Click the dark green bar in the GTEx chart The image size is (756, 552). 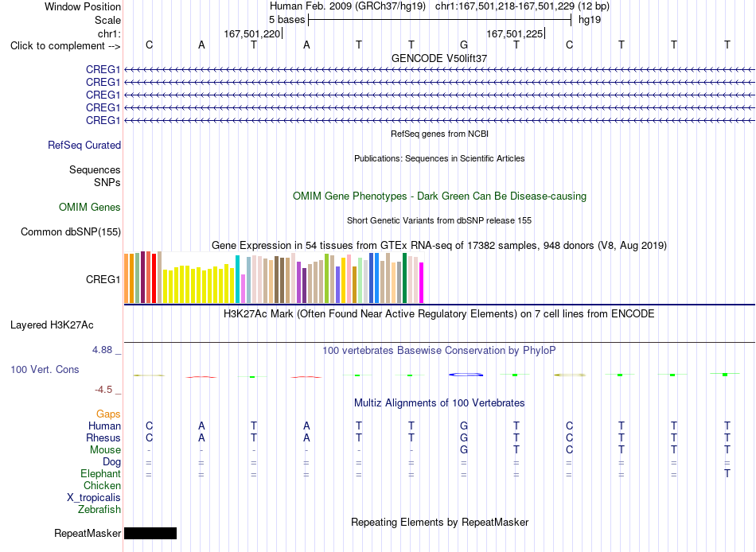(x=405, y=278)
